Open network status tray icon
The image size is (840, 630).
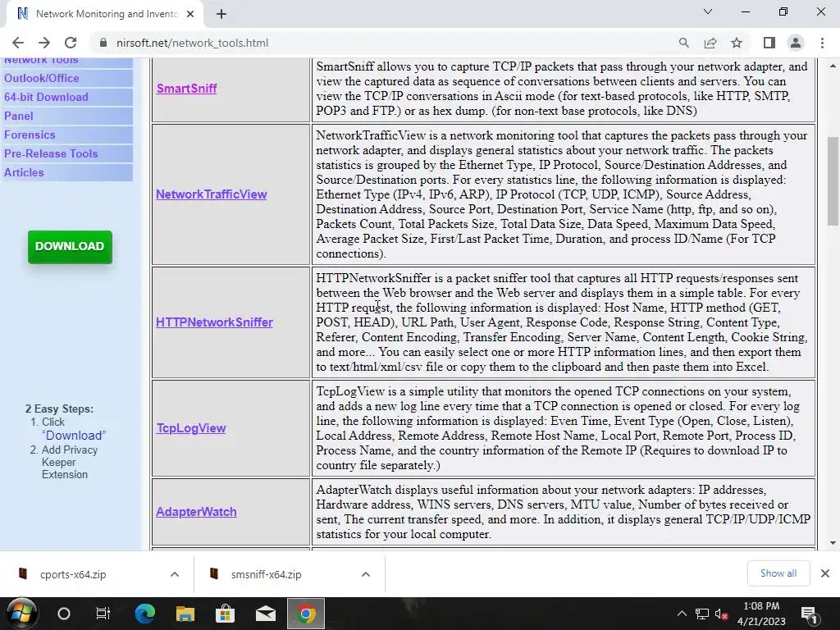702,614
